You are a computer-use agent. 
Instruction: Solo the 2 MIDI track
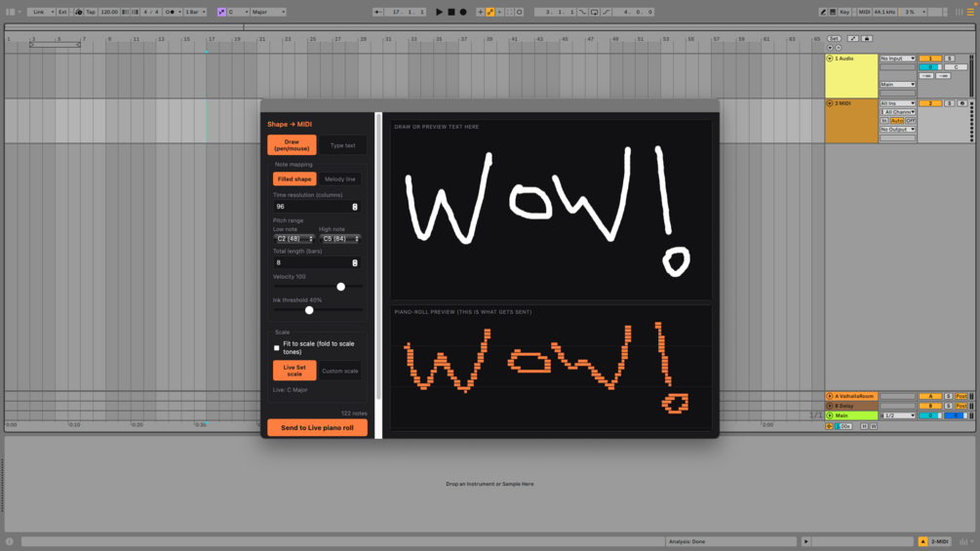coord(950,103)
